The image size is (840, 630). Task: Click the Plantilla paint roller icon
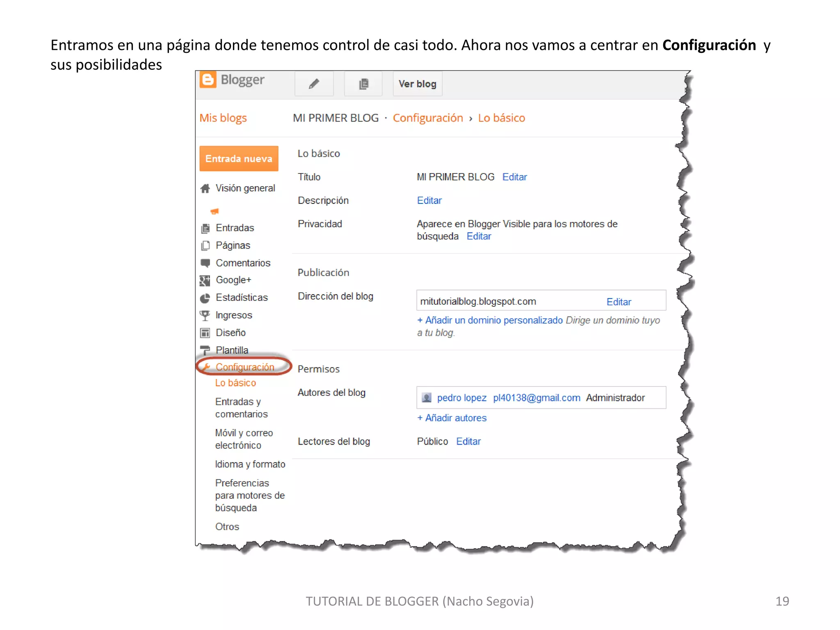point(205,351)
